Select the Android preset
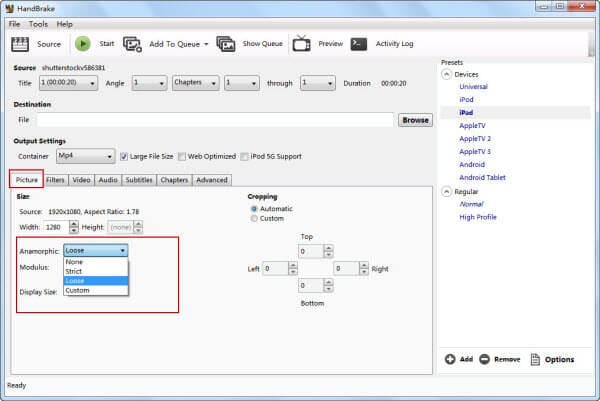This screenshot has height=401, width=600. click(x=472, y=165)
